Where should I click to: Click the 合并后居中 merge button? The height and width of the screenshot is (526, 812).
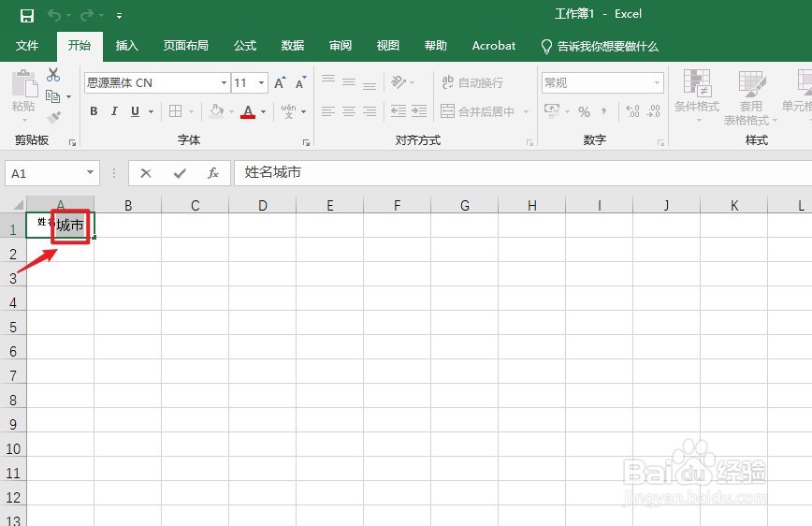click(478, 110)
